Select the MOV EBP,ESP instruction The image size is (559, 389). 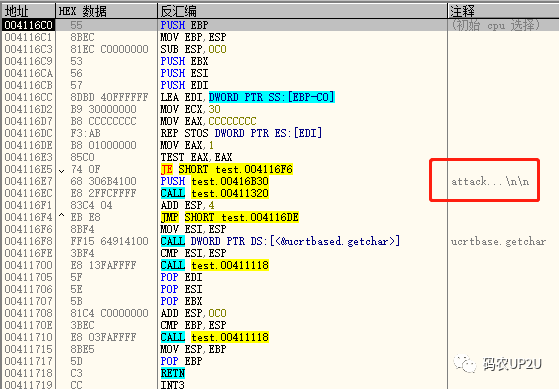coord(193,37)
